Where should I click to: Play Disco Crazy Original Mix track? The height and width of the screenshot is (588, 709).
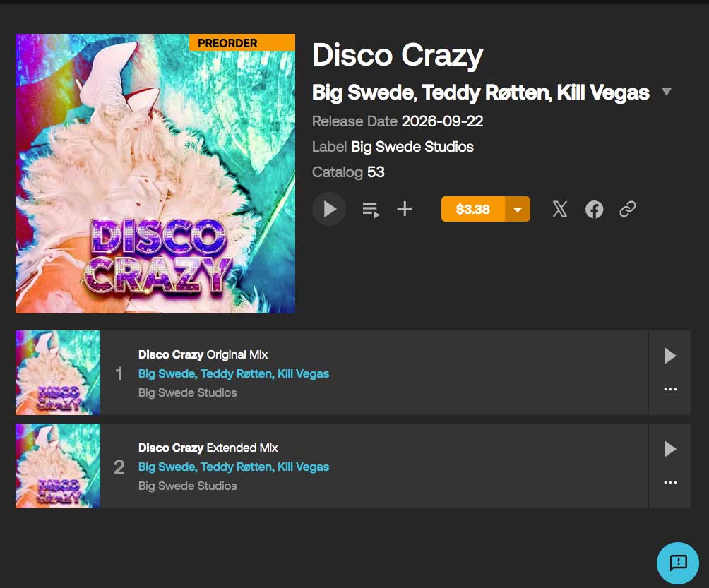pyautogui.click(x=669, y=356)
